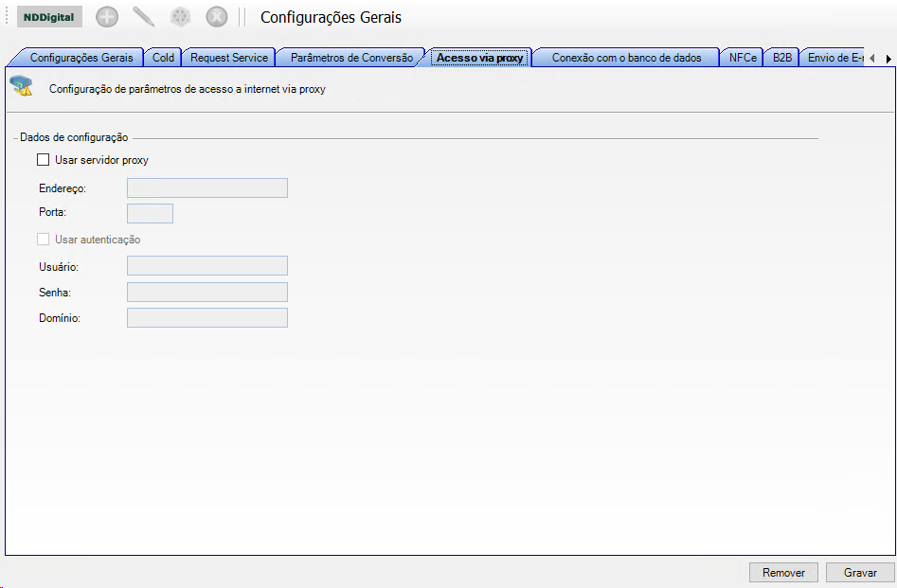Select the Acesso via proxy tab

(479, 58)
